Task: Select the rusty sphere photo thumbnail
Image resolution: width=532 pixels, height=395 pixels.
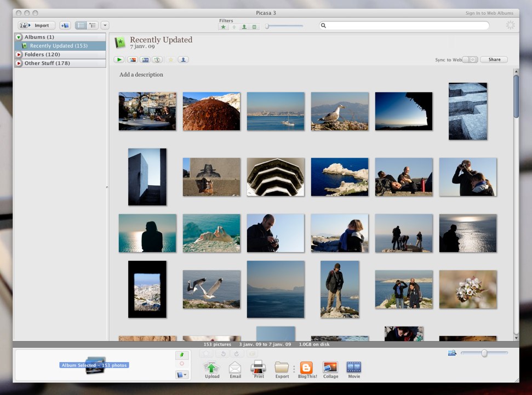Action: (x=211, y=111)
